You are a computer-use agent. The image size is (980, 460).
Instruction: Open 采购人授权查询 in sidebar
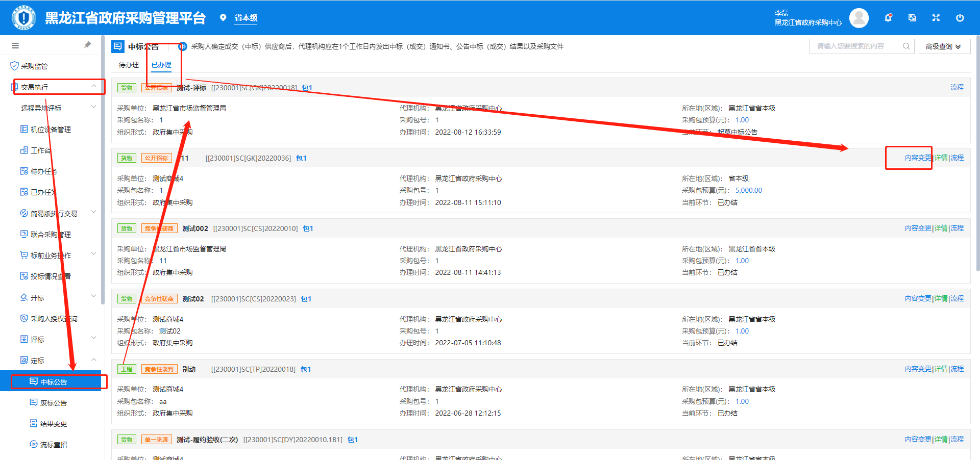click(x=54, y=319)
